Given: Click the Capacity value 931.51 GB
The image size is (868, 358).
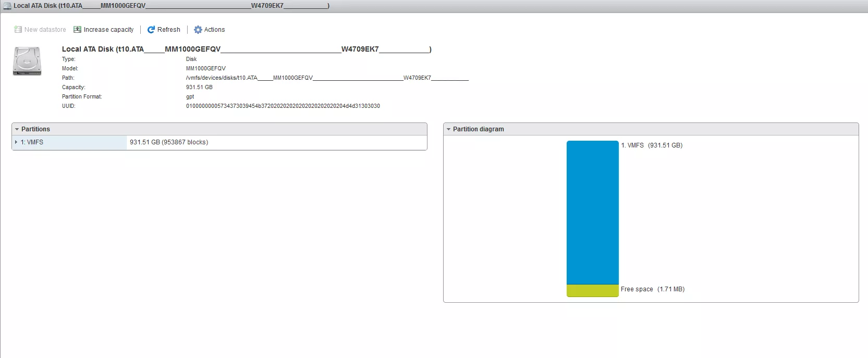Looking at the screenshot, I should coord(199,88).
